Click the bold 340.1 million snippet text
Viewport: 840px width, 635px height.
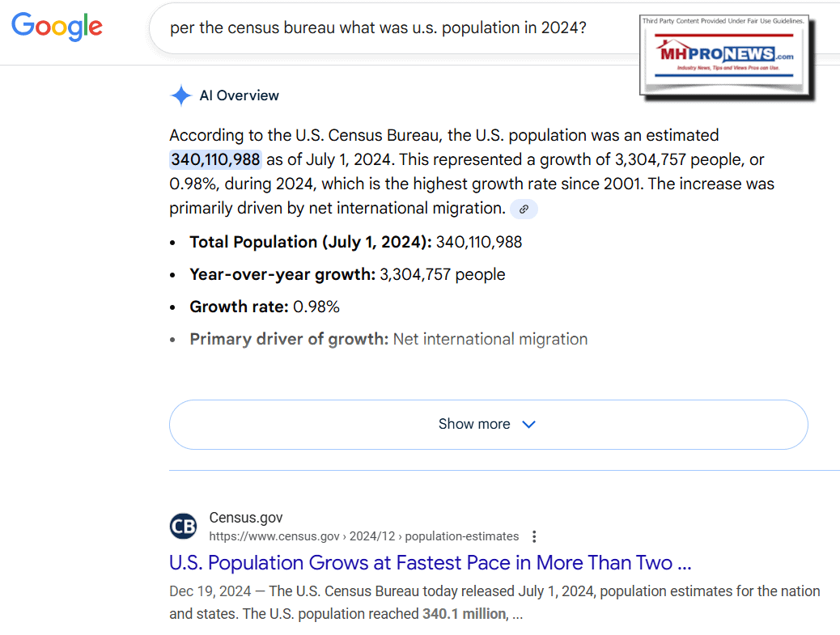pos(464,614)
